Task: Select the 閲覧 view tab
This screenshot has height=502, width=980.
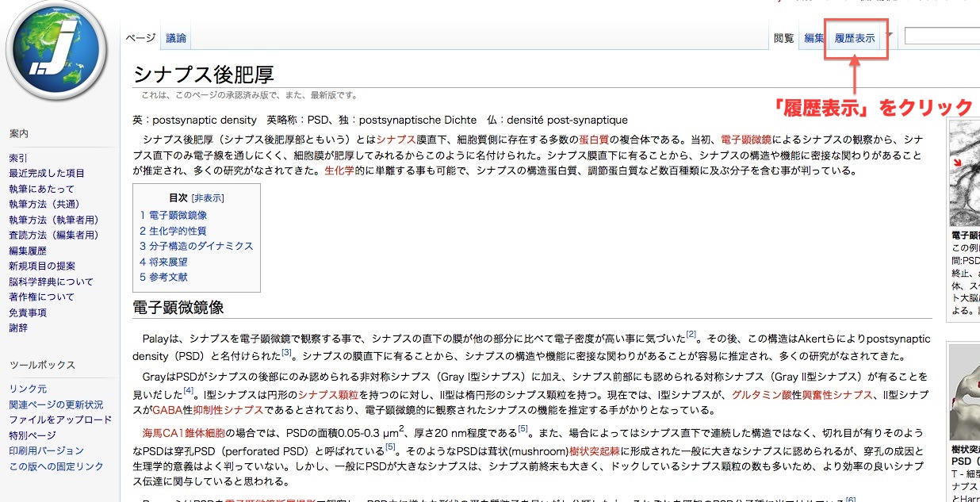Action: [x=783, y=38]
